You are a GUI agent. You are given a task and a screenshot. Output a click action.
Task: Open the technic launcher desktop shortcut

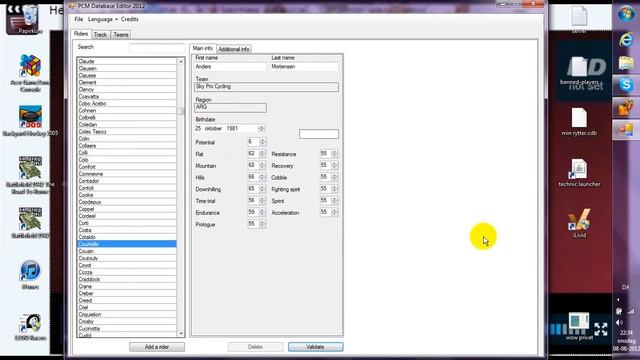coord(579,169)
